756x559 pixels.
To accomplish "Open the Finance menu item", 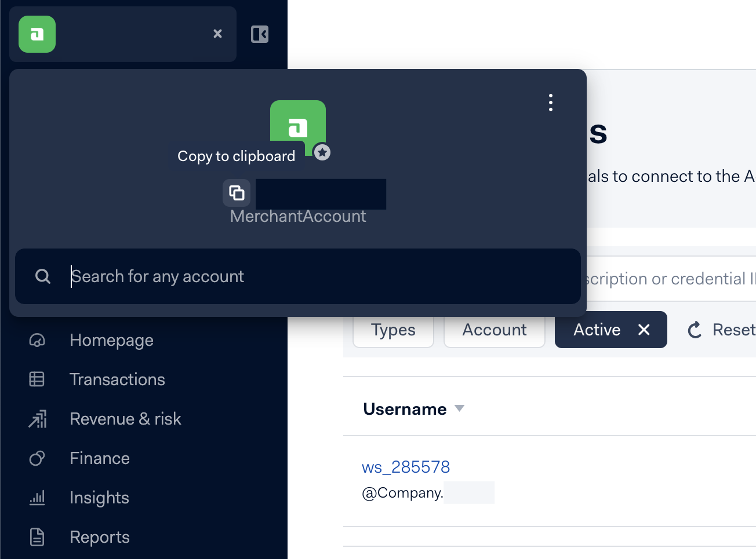I will [99, 458].
